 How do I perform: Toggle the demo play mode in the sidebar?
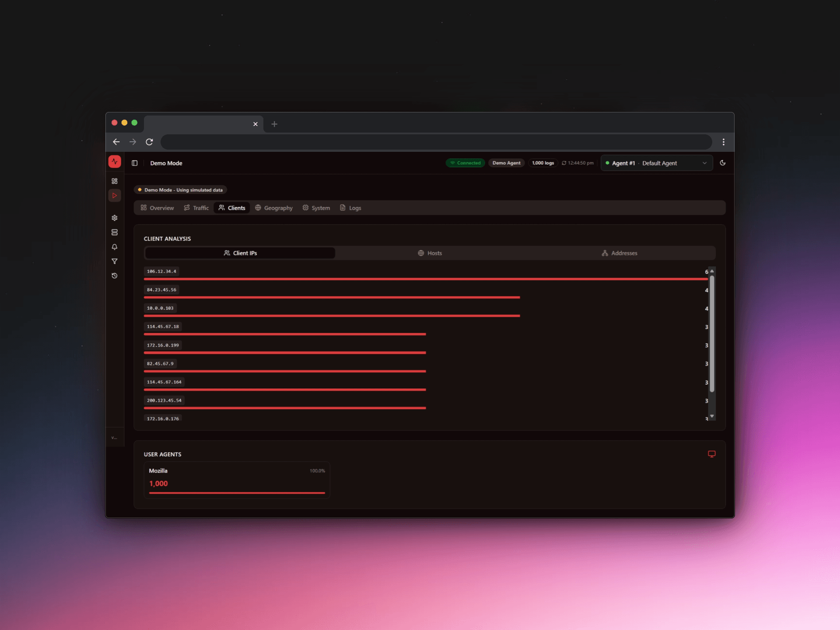click(115, 195)
